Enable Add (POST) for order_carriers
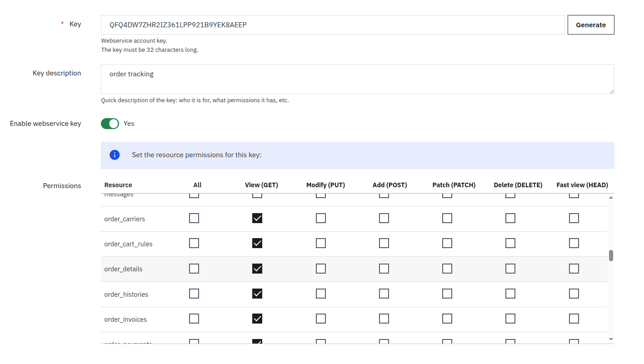Image resolution: width=644 pixels, height=364 pixels. (x=384, y=219)
